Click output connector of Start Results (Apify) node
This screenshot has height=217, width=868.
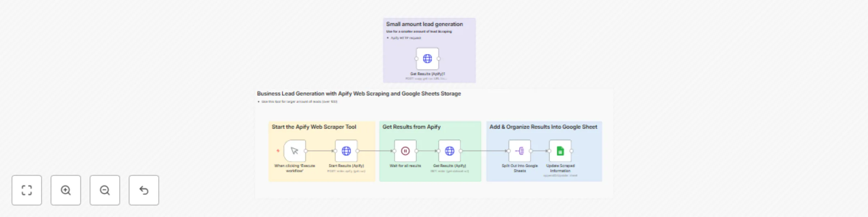click(x=357, y=151)
